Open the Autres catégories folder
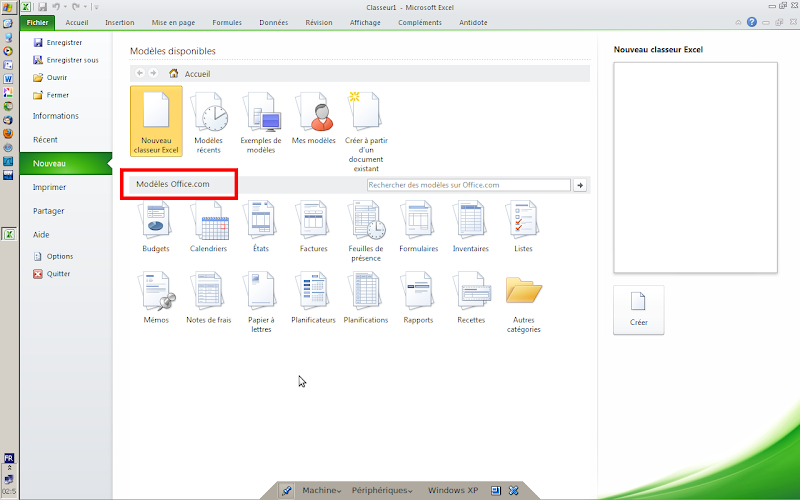The height and width of the screenshot is (500, 800). [523, 303]
